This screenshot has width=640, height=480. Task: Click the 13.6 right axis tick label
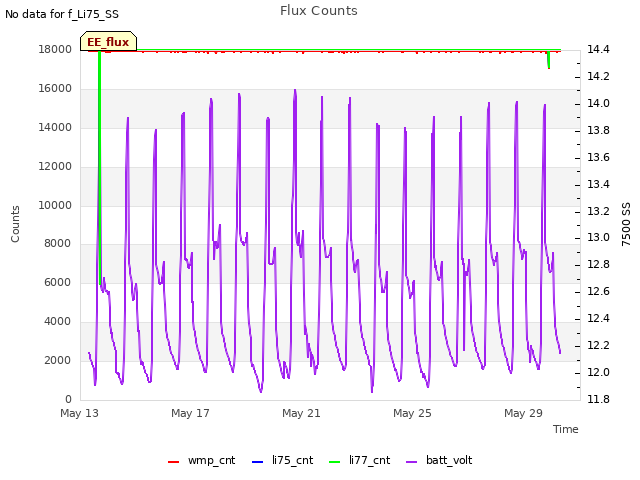coord(598,157)
